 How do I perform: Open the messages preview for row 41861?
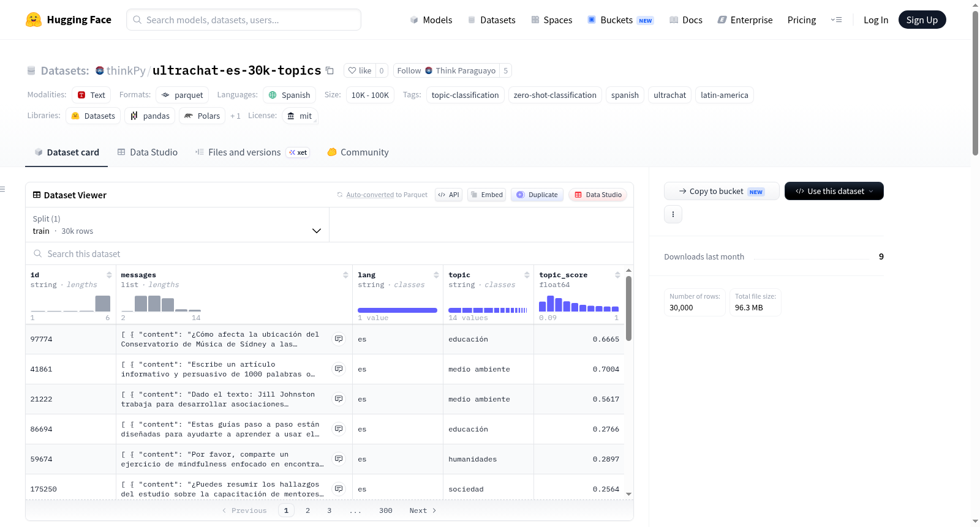point(339,369)
